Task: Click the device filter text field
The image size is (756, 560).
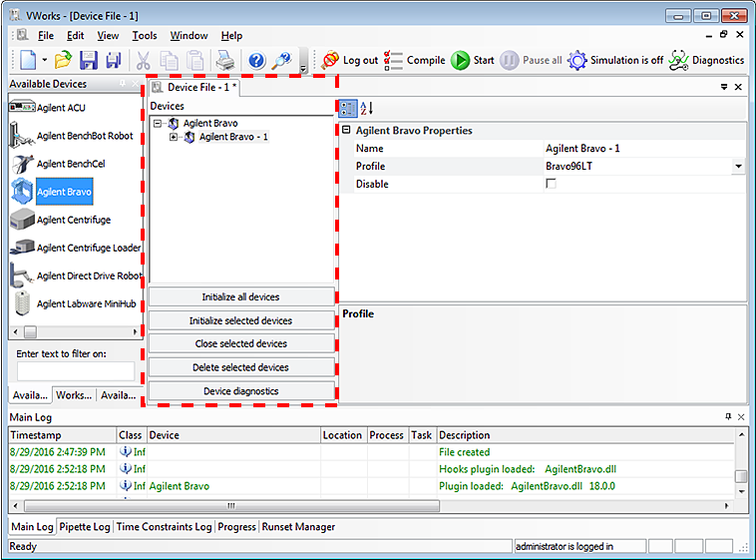Action: pos(75,371)
